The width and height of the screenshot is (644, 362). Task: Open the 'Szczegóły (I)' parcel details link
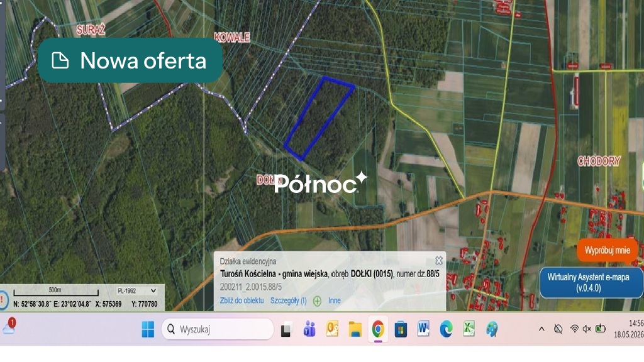pos(288,300)
